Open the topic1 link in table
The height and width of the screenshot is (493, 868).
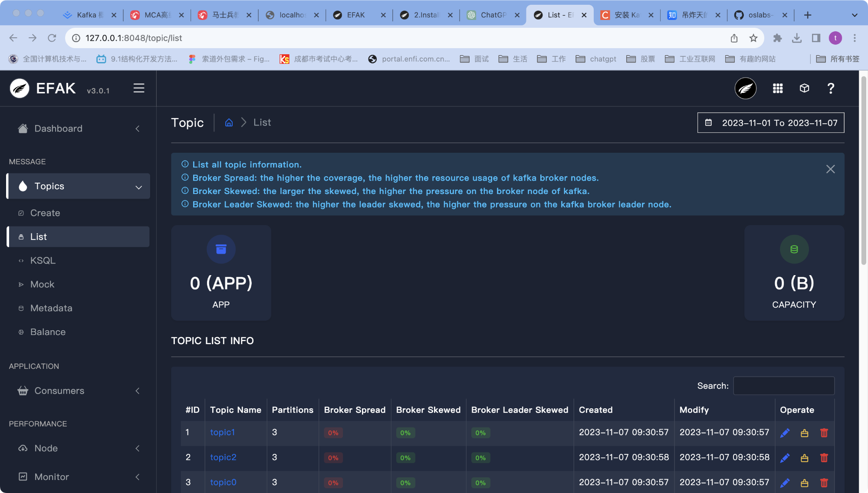pos(222,432)
